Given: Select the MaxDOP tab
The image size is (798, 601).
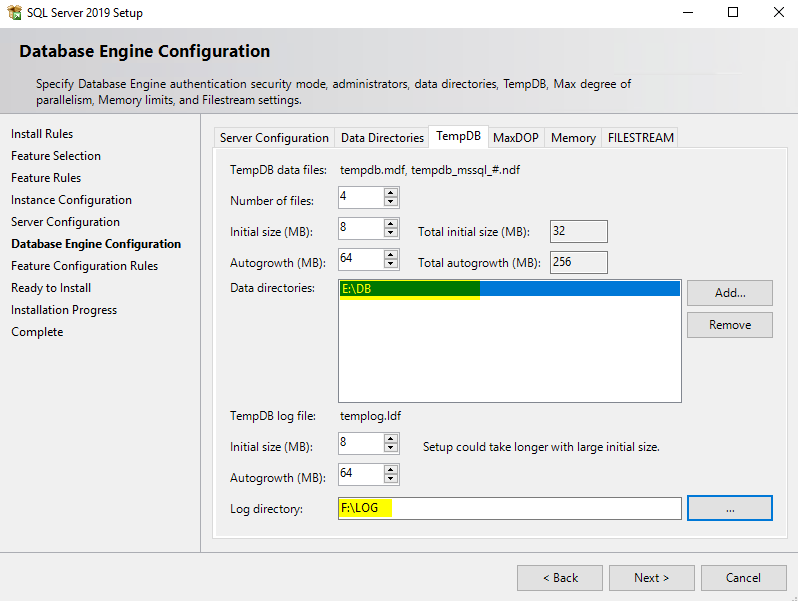Looking at the screenshot, I should coord(517,138).
